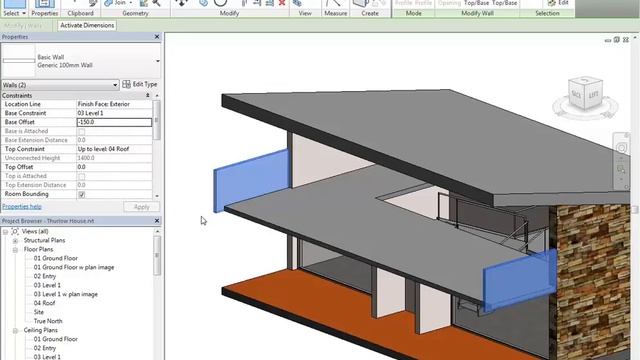Click Activate Dimensions button

click(x=87, y=25)
